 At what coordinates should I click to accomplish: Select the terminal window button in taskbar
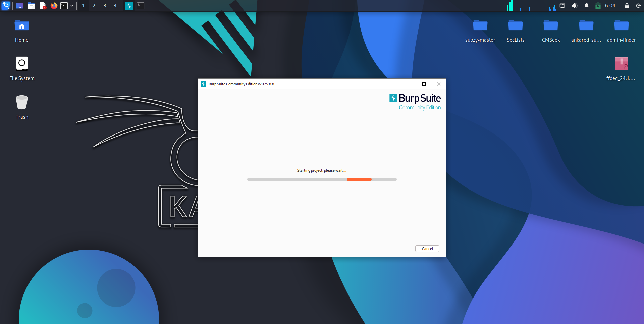tap(141, 6)
